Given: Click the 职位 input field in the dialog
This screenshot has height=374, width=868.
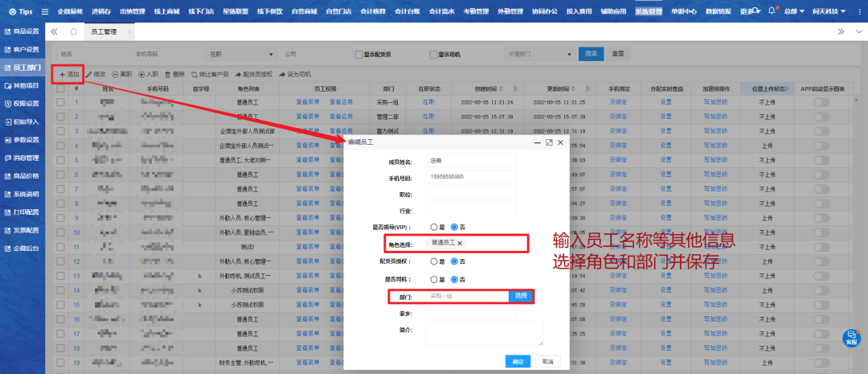Looking at the screenshot, I should coord(470,193).
